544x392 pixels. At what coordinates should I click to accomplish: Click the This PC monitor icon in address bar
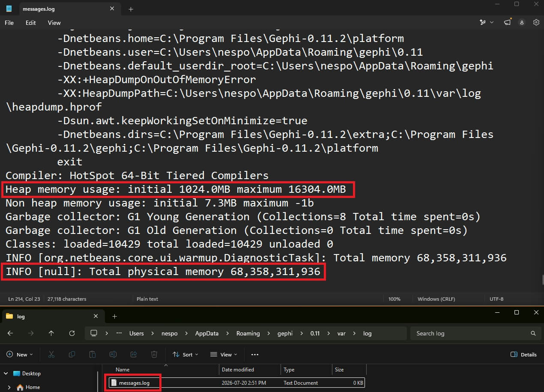(94, 333)
